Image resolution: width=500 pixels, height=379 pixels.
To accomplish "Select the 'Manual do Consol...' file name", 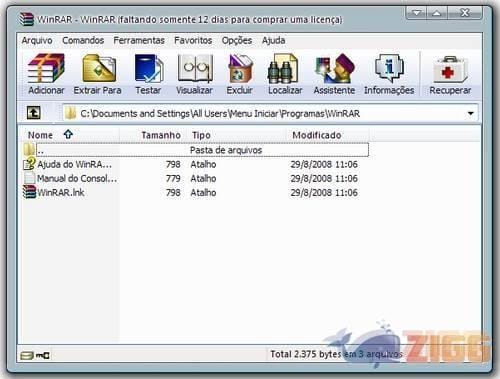I will click(77, 178).
